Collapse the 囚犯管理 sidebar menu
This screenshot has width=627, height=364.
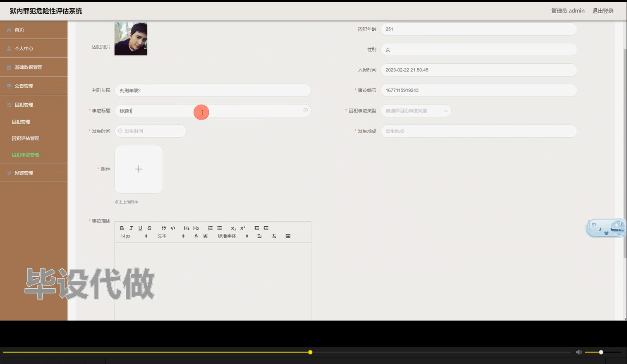[34, 105]
